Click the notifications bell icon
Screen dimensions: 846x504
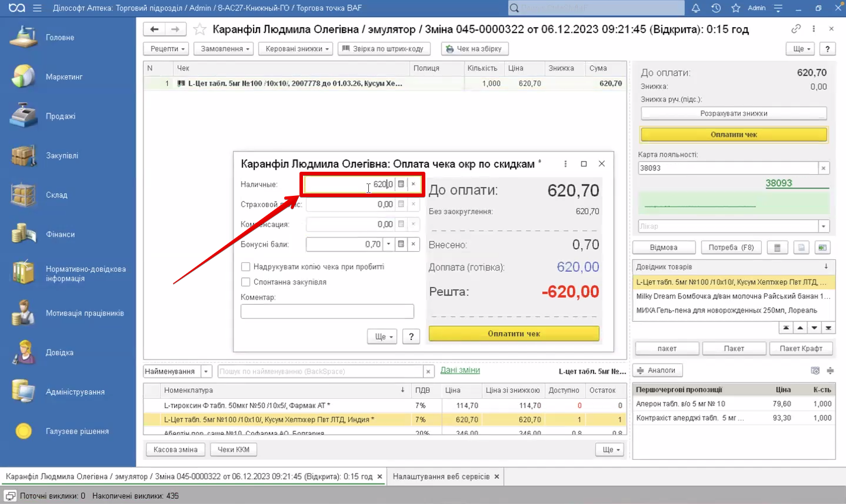click(x=695, y=8)
